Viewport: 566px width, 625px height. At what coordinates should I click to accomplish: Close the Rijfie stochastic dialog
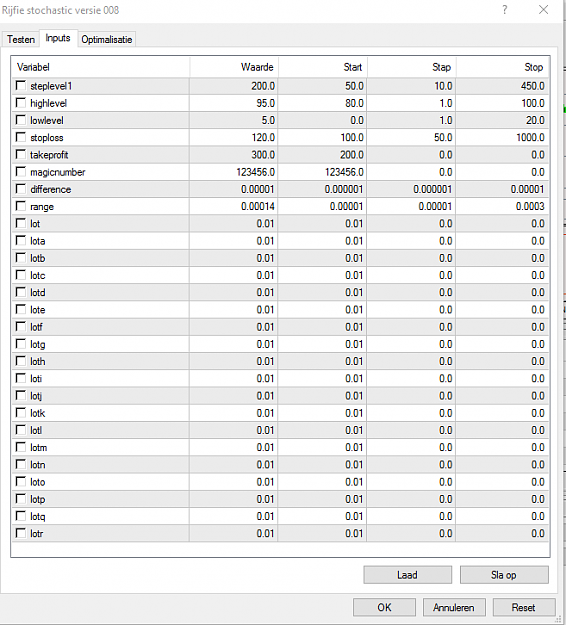click(x=544, y=10)
